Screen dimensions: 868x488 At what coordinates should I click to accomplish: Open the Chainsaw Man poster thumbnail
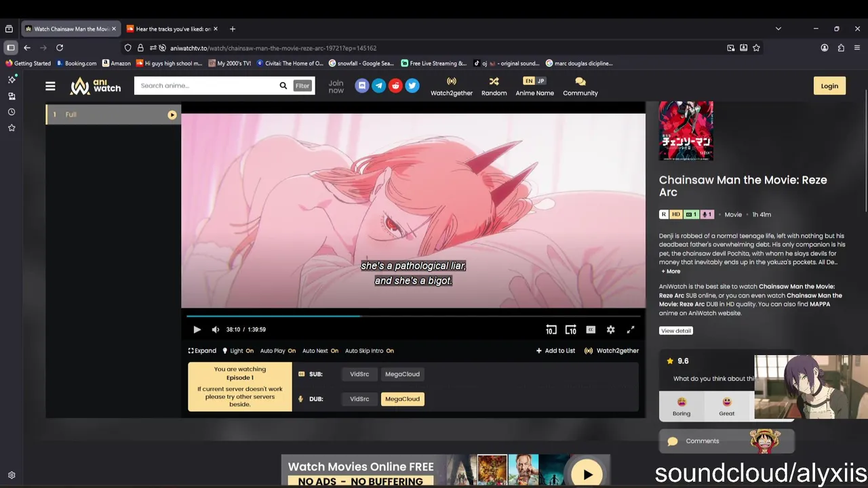(x=686, y=131)
